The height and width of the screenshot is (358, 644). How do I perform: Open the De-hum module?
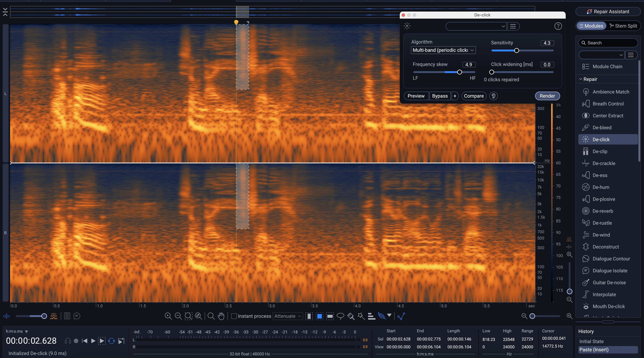coord(608,187)
